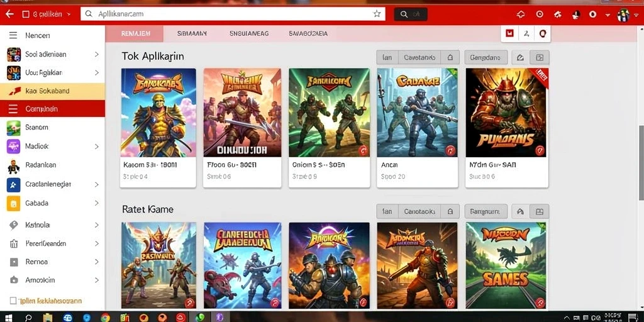Expand the Sool adlenioan chevron
This screenshot has height=322, width=644.
tap(97, 54)
